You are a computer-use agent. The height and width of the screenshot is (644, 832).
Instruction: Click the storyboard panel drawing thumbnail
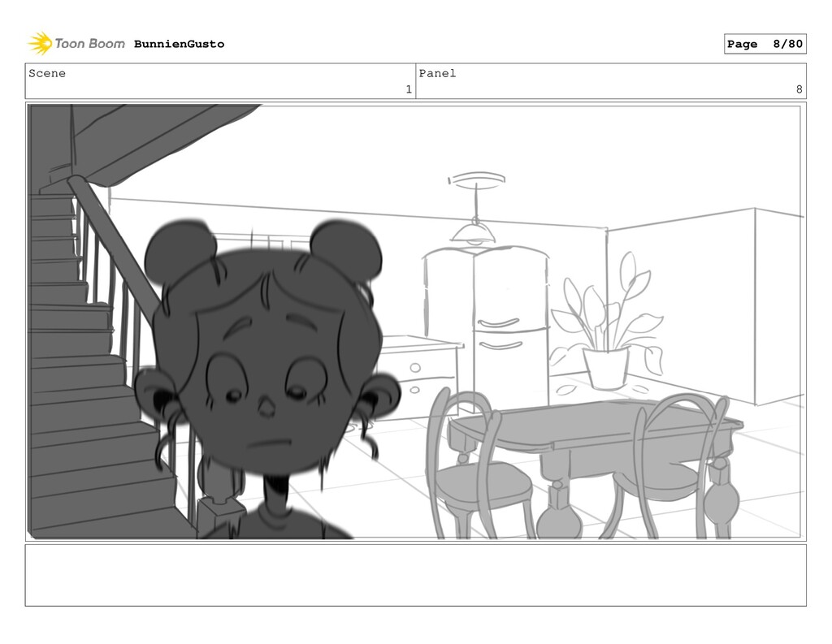point(415,322)
